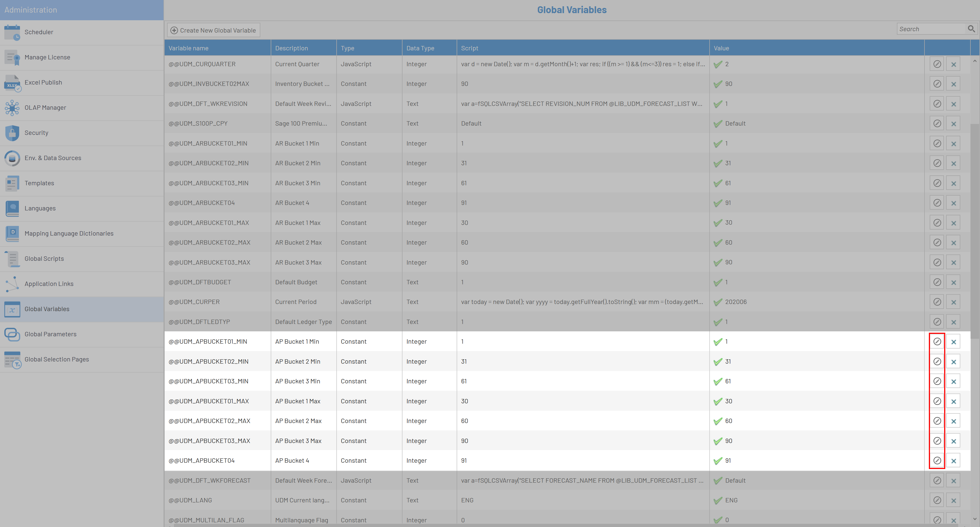Delete the @@UDM_APBUCKET01_MIN variable

click(953, 341)
